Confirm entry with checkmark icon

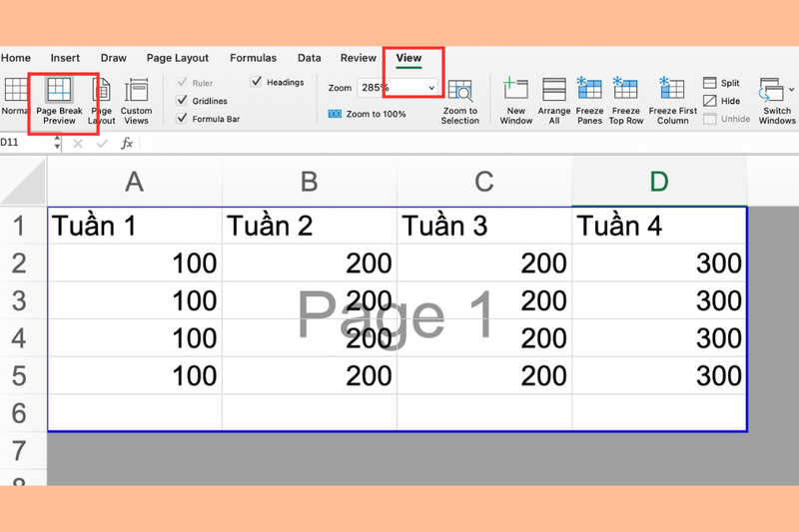point(102,144)
